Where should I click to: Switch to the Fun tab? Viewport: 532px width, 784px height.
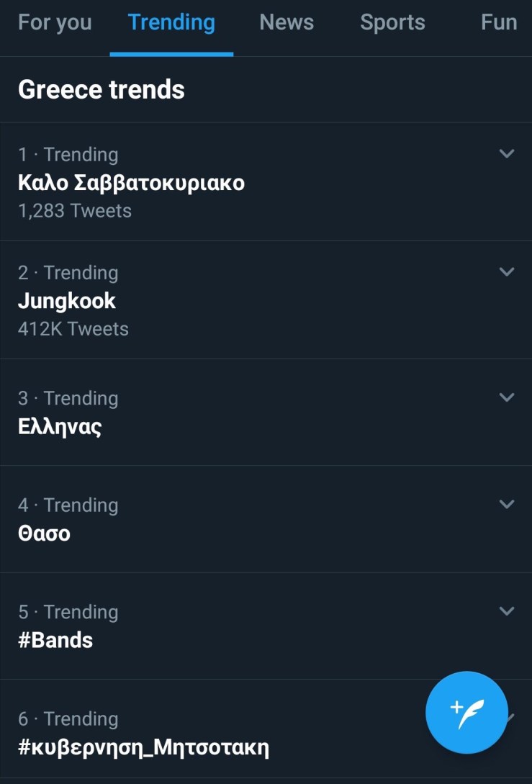click(499, 22)
